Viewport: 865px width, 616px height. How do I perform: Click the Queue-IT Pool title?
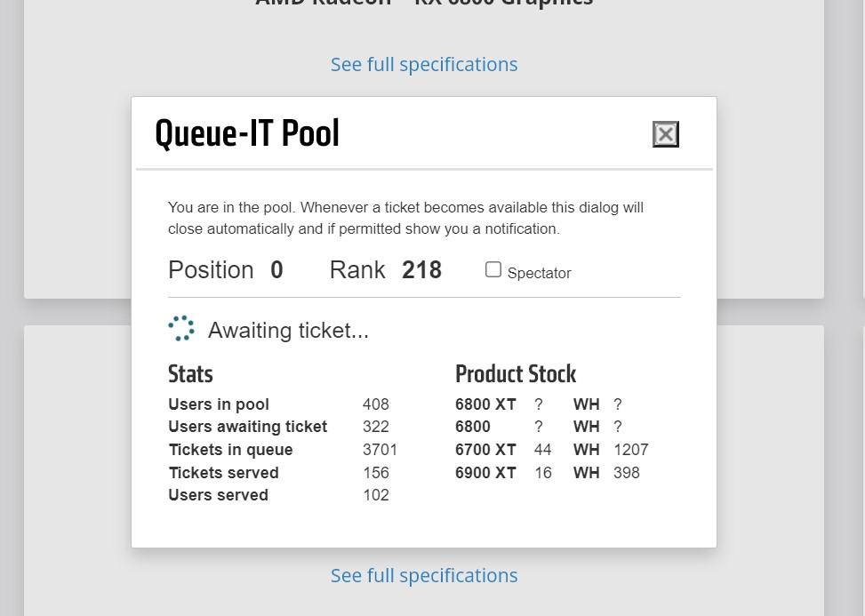(247, 133)
